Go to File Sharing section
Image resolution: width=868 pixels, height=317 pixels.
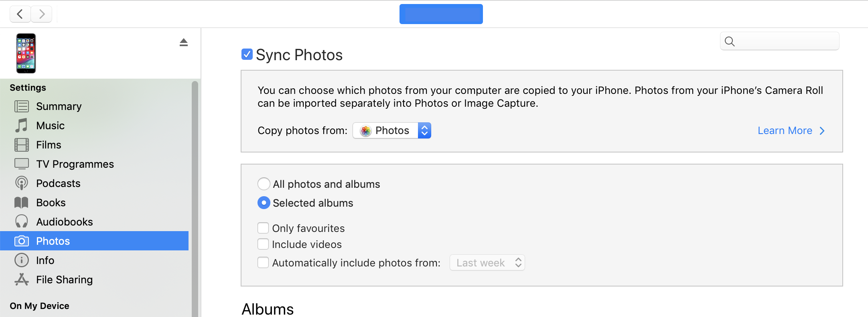(x=64, y=280)
